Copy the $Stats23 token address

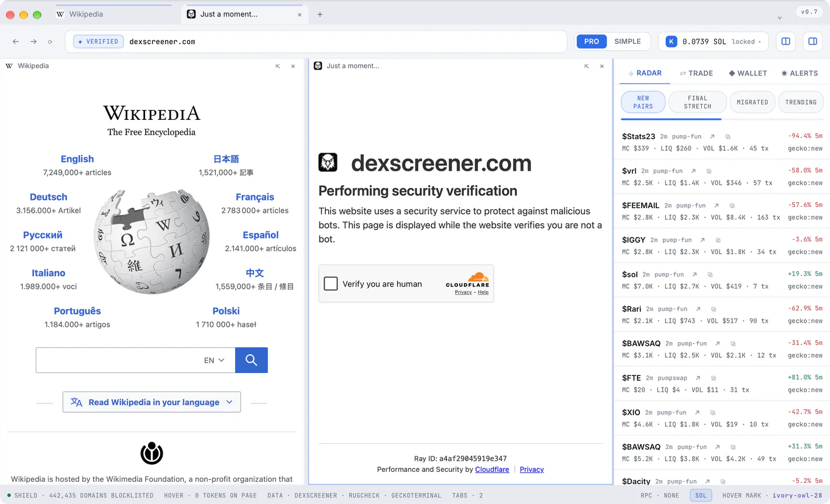click(728, 136)
